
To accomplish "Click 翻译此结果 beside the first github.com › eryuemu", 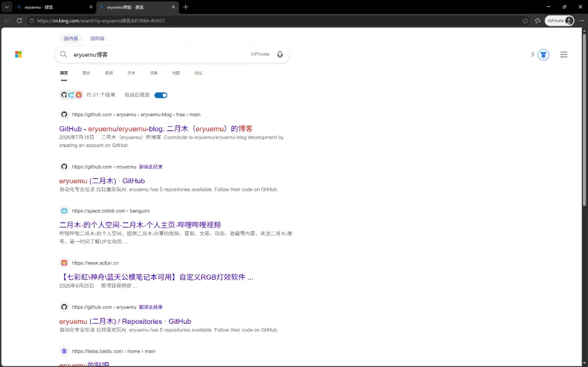I will pos(151,167).
